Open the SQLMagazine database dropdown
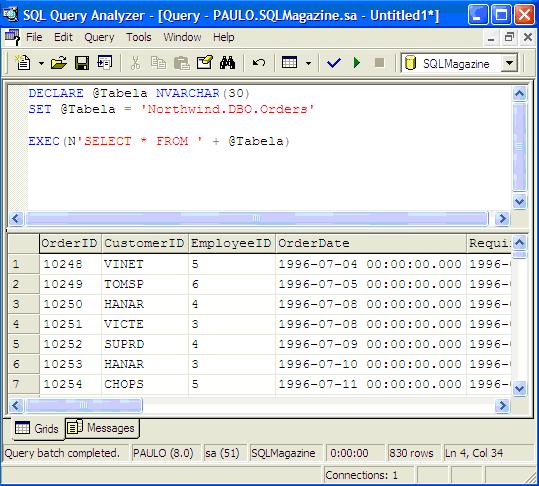539x486 pixels. pos(509,63)
